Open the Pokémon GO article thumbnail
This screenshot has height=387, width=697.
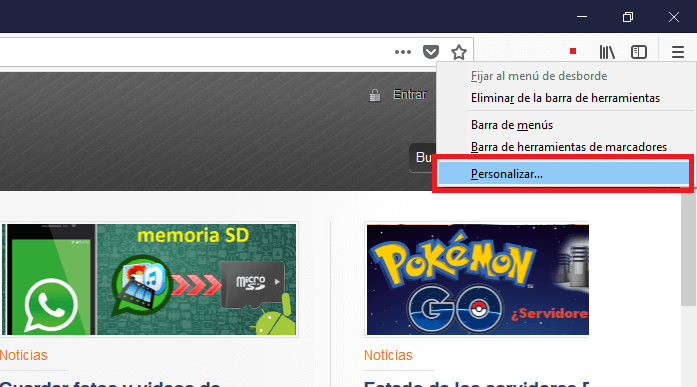(477, 279)
